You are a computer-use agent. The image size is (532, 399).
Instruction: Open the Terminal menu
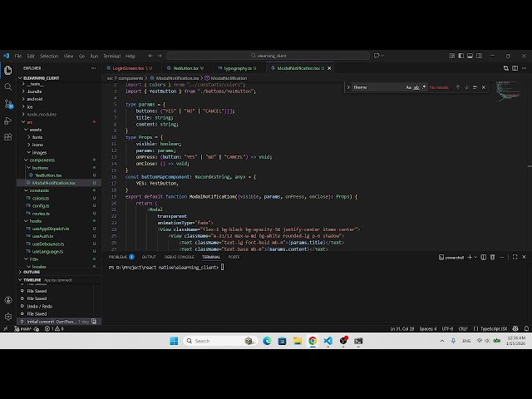click(x=112, y=56)
